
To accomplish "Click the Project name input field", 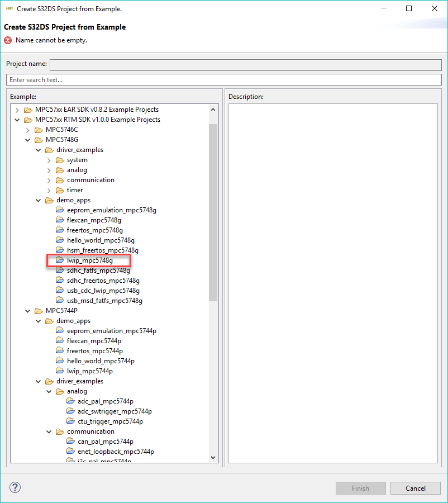I will coord(246,65).
